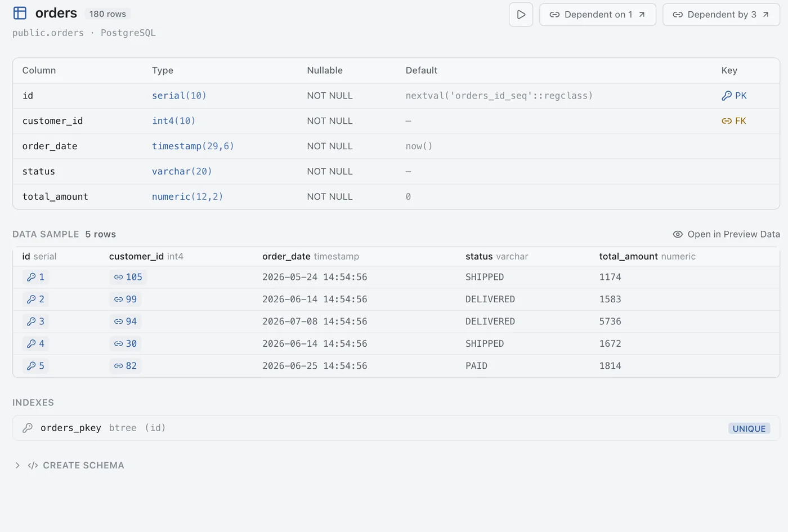
Task: Click the Key column header
Action: pyautogui.click(x=729, y=70)
